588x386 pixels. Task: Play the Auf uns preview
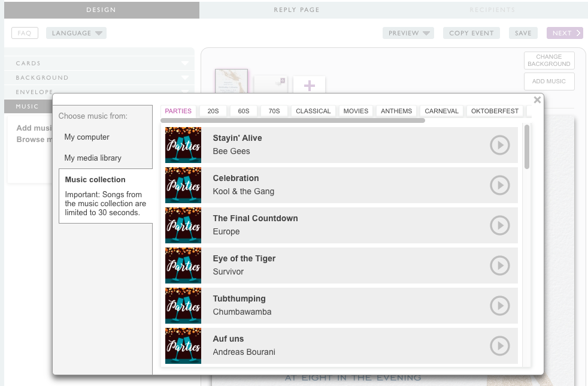[x=499, y=346]
